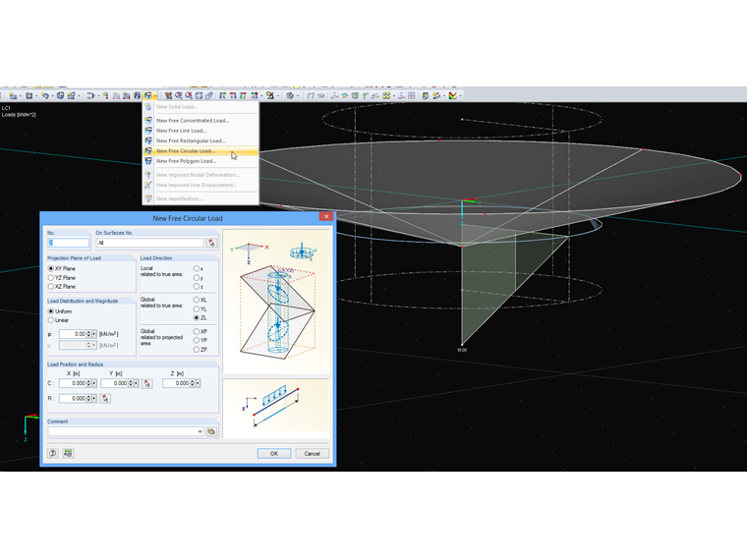The image size is (747, 560).
Task: Select global true-area direction YL
Action: coord(197,309)
